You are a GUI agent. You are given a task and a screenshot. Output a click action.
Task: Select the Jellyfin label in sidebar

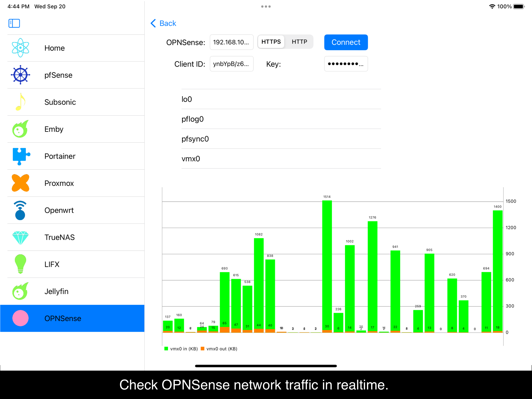[x=56, y=291]
